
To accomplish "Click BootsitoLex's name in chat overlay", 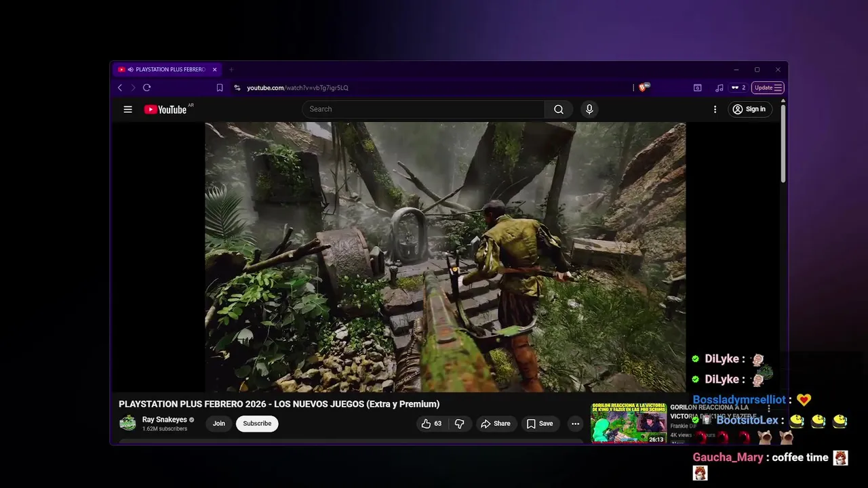I will click(747, 420).
